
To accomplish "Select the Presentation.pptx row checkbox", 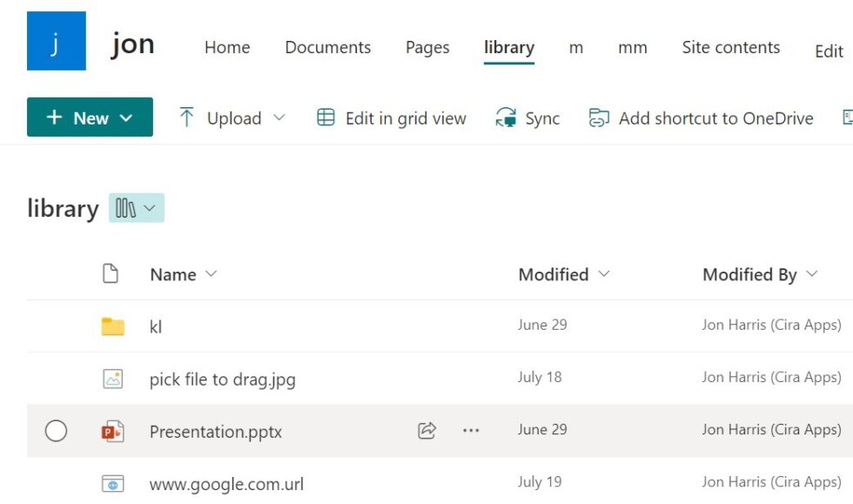I will (x=57, y=430).
